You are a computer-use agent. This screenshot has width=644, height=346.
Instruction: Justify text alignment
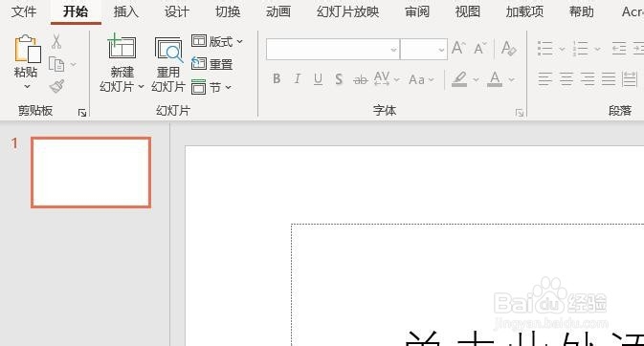point(609,78)
